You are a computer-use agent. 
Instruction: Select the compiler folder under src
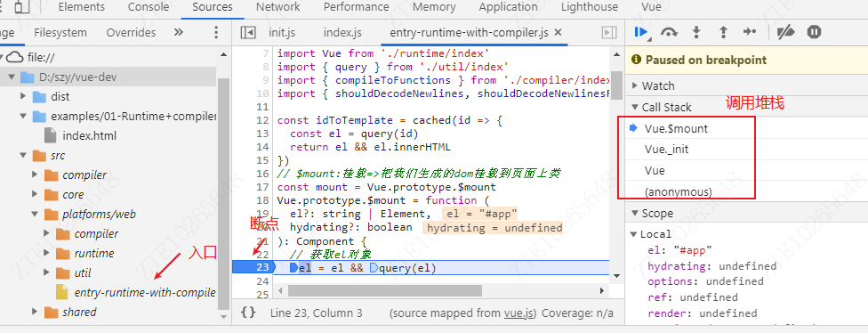click(x=84, y=175)
